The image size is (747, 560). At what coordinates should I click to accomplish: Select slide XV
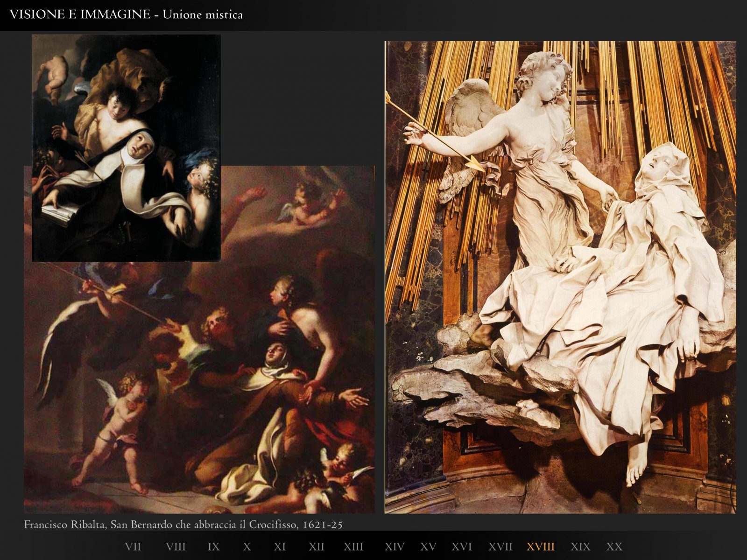pos(428,546)
